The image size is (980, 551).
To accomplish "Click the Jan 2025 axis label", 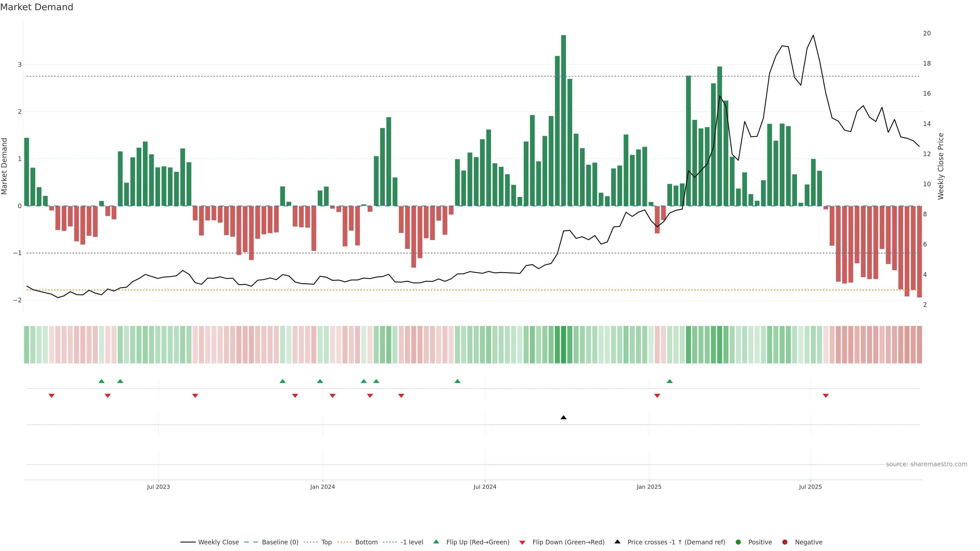I will click(649, 487).
